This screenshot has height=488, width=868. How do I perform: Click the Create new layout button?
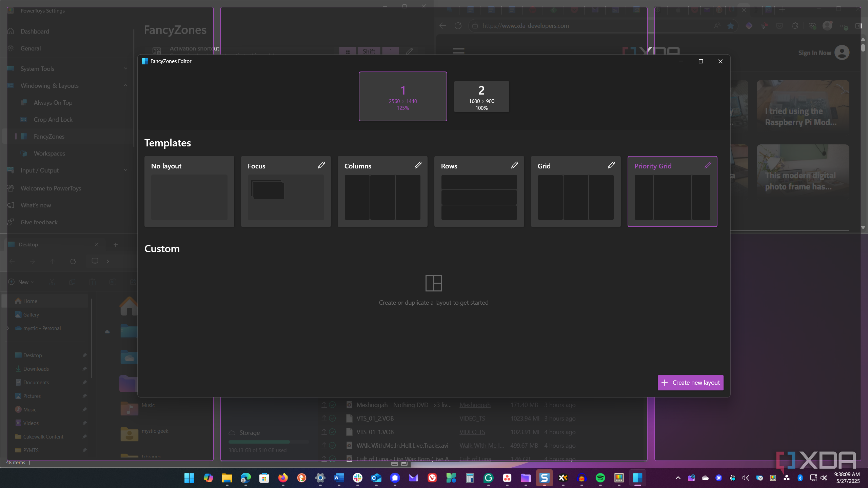point(691,383)
